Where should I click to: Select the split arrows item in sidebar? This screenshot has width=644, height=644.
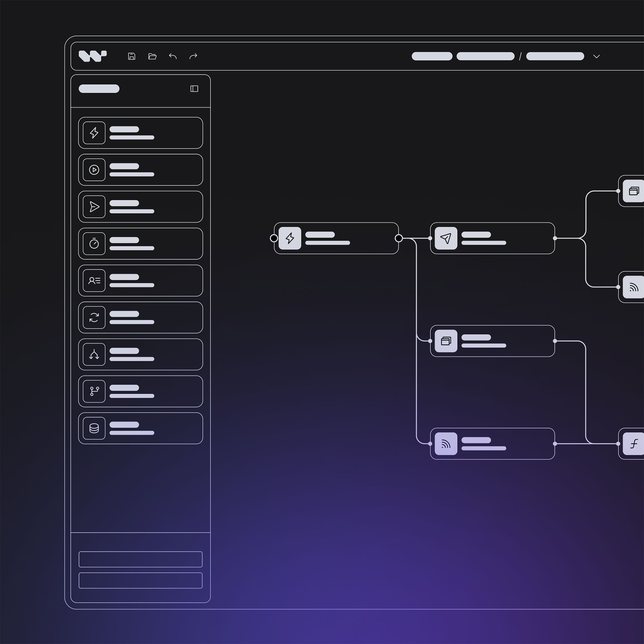pos(140,354)
